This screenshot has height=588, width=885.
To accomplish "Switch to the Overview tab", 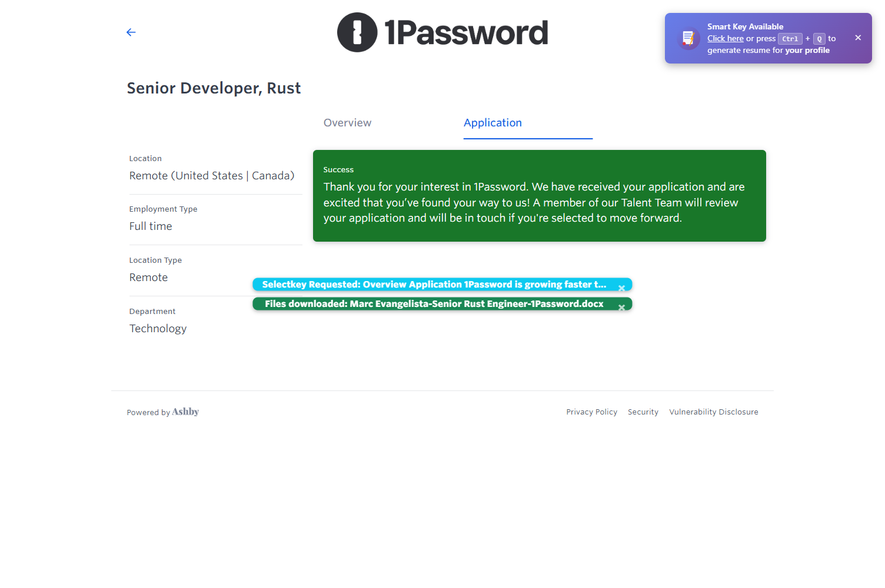I will point(347,123).
